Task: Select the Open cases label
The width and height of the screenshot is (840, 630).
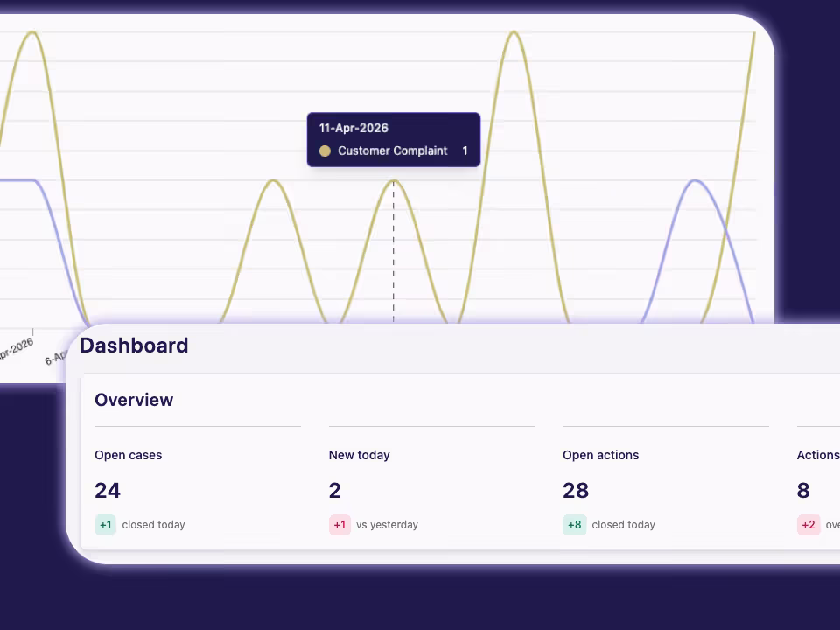Action: click(128, 455)
